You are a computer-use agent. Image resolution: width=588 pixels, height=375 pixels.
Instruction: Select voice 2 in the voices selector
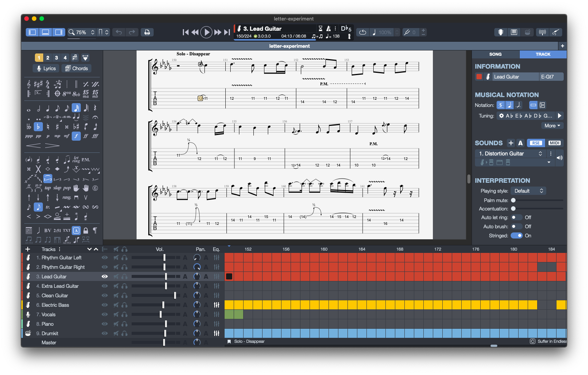click(48, 58)
